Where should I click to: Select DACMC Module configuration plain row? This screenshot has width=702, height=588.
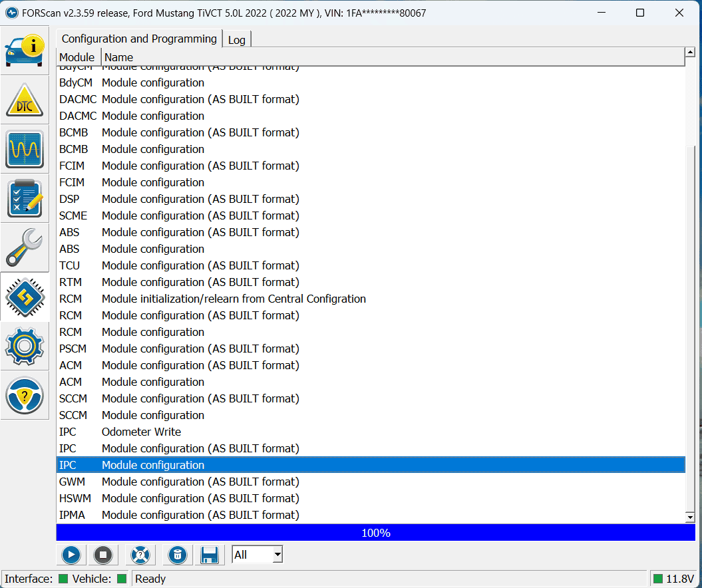pos(371,116)
